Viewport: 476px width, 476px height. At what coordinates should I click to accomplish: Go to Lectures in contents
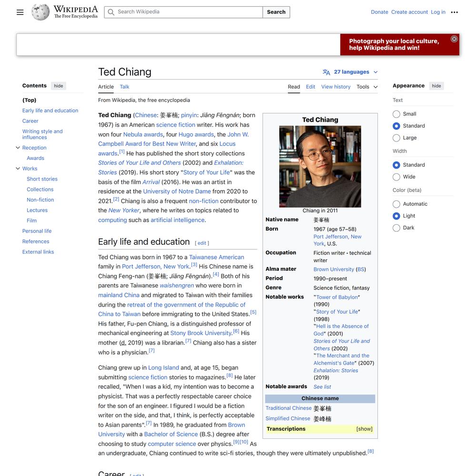click(37, 210)
